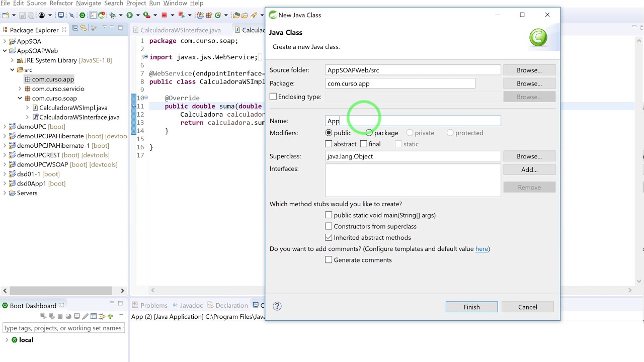Expand the demoUPC project node
Image resolution: width=644 pixels, height=362 pixels.
pyautogui.click(x=5, y=127)
